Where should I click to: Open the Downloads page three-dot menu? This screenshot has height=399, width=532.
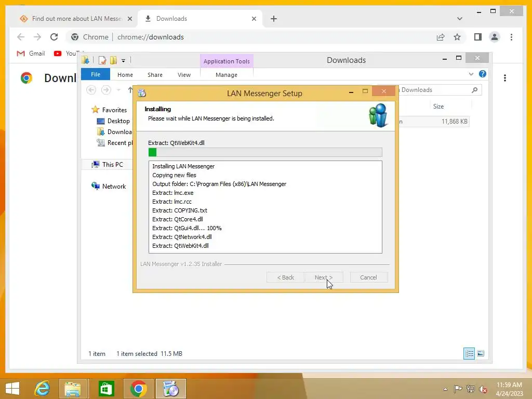[x=505, y=78]
